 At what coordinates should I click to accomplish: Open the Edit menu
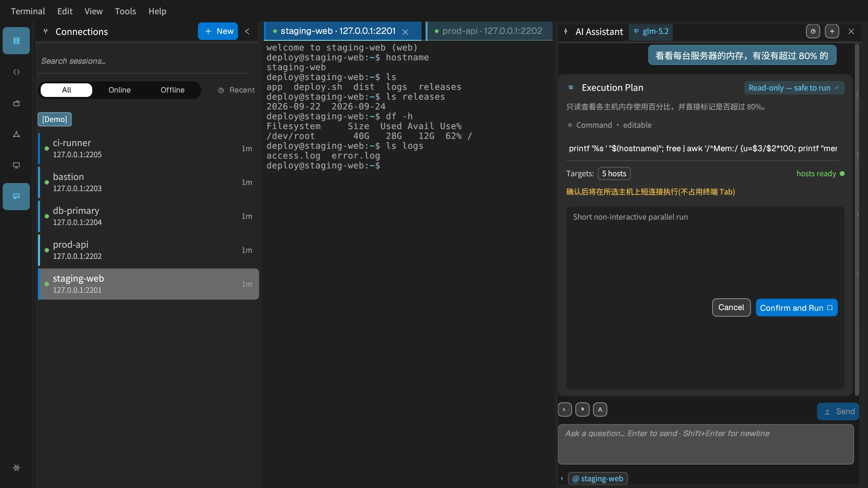click(x=65, y=11)
